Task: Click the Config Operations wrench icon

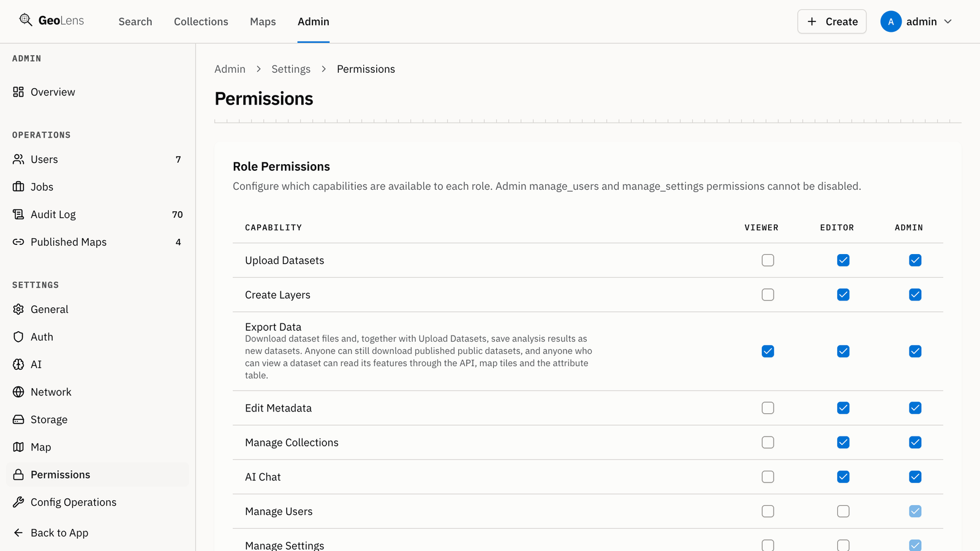Action: coord(18,502)
